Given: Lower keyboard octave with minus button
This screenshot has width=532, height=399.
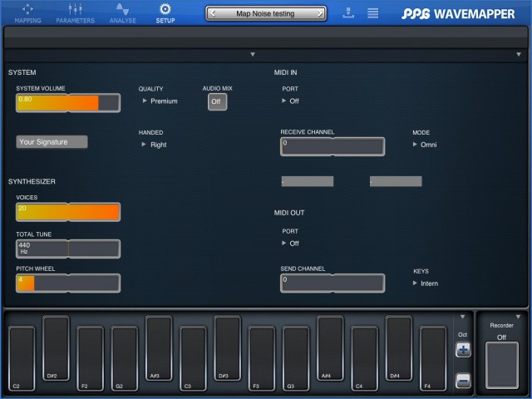Looking at the screenshot, I should (x=463, y=381).
